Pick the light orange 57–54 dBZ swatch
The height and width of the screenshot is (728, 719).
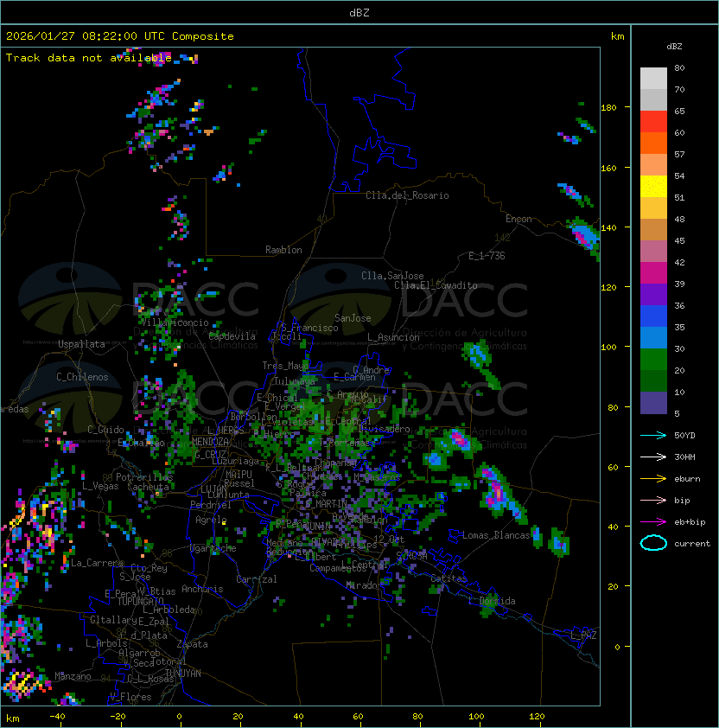tap(653, 165)
